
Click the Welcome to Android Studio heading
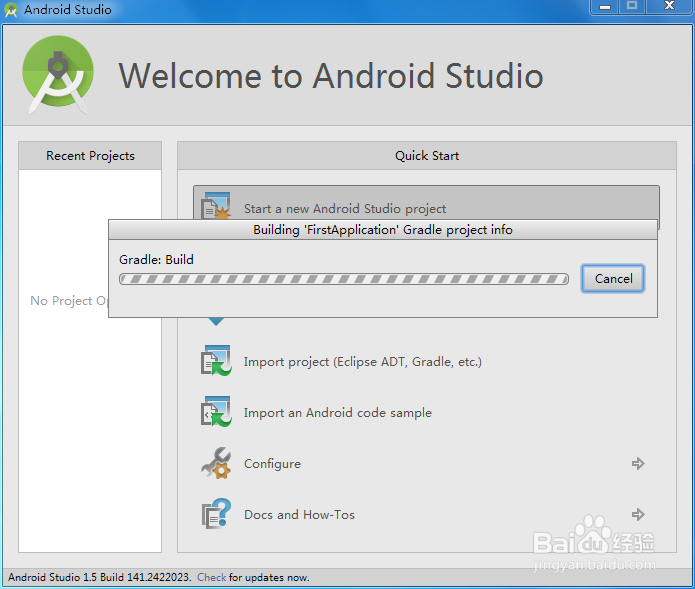[x=331, y=76]
